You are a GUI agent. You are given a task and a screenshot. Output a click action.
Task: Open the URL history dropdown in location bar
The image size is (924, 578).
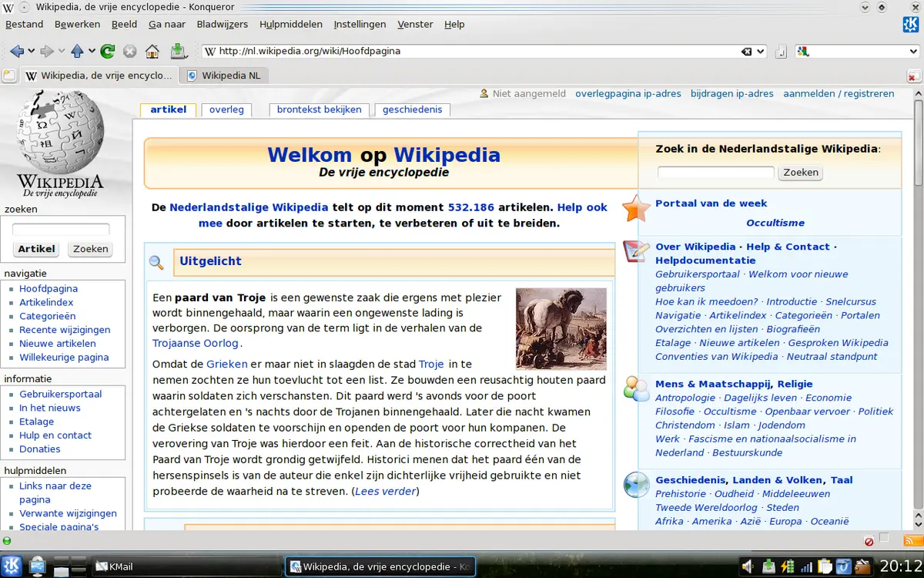761,52
